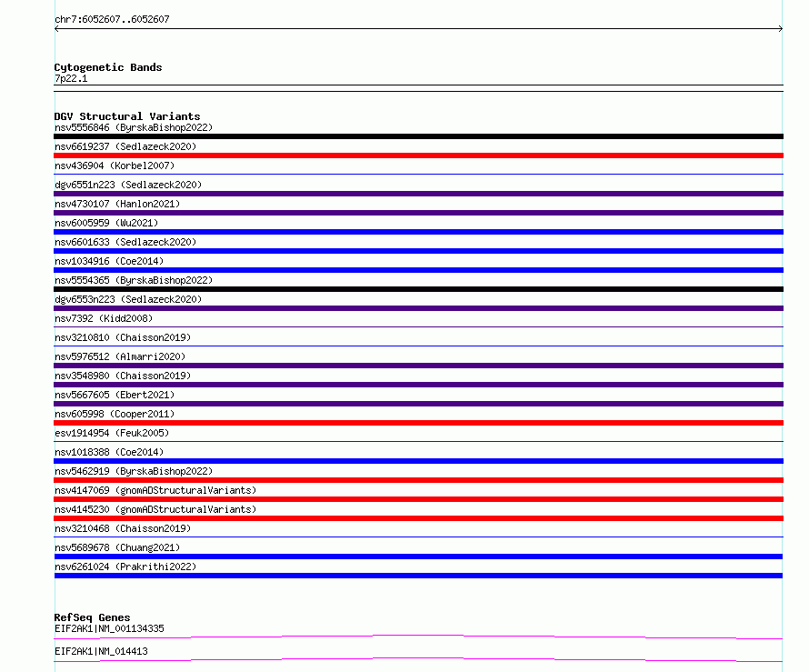
Task: Click variant nsv3548980 (Chaisson2019)
Action: pos(123,376)
